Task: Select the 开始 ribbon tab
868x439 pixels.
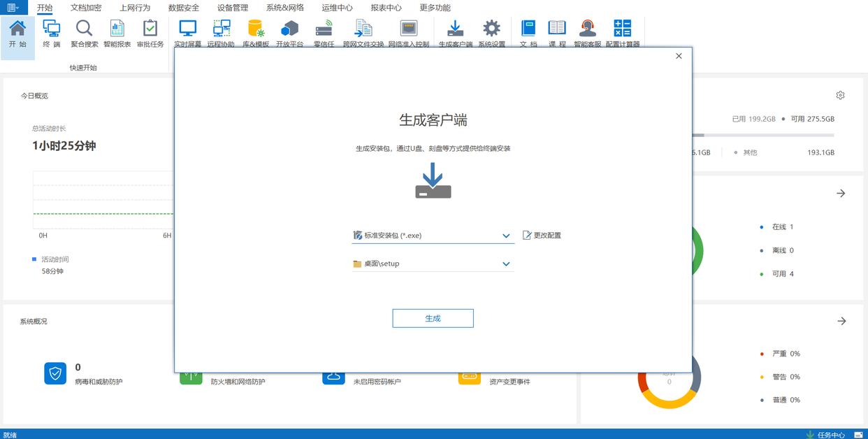Action: coord(45,8)
